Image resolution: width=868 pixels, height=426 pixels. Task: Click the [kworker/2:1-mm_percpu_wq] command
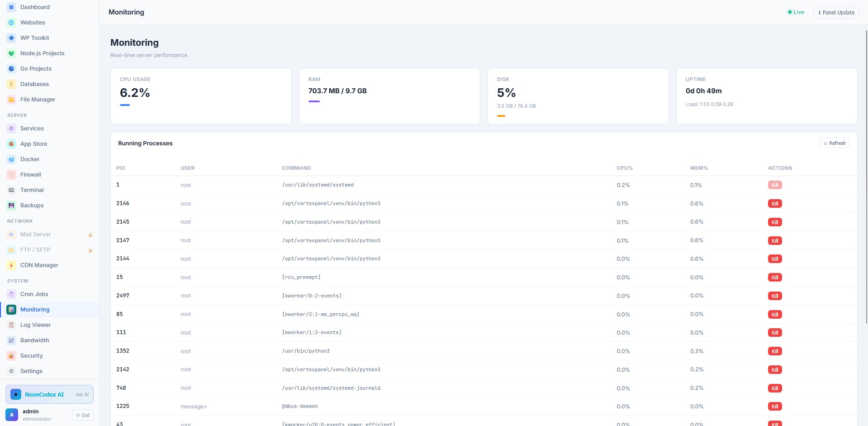pyautogui.click(x=321, y=315)
